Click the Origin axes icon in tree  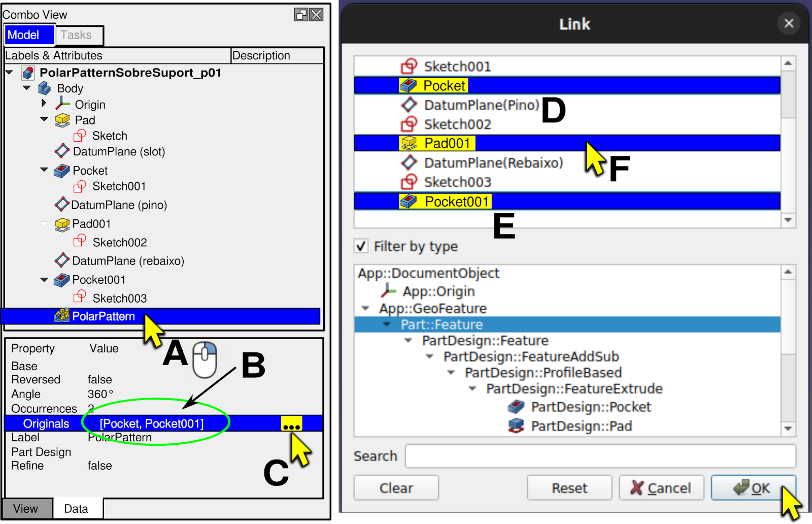click(62, 104)
